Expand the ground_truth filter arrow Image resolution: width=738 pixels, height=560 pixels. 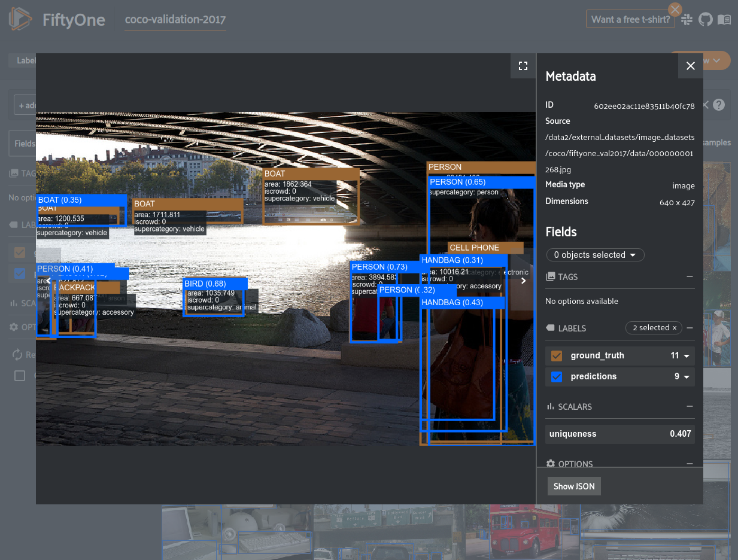[x=687, y=356]
